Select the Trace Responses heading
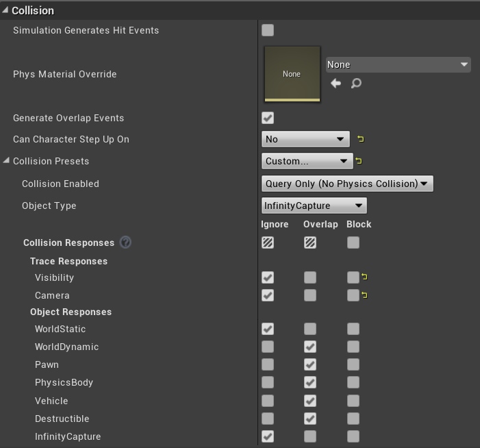This screenshot has width=480, height=448. pyautogui.click(x=68, y=261)
